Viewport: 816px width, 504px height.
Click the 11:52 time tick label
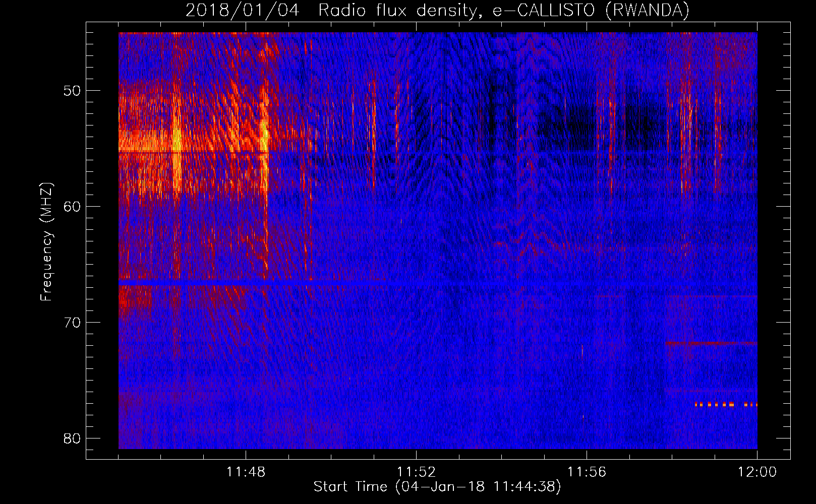pos(416,472)
